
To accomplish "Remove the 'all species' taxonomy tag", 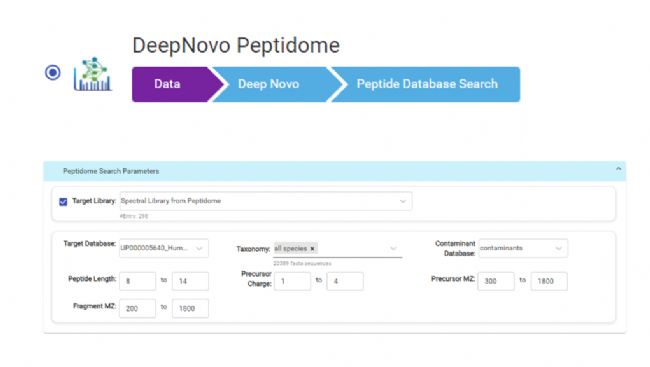I will click(x=313, y=249).
